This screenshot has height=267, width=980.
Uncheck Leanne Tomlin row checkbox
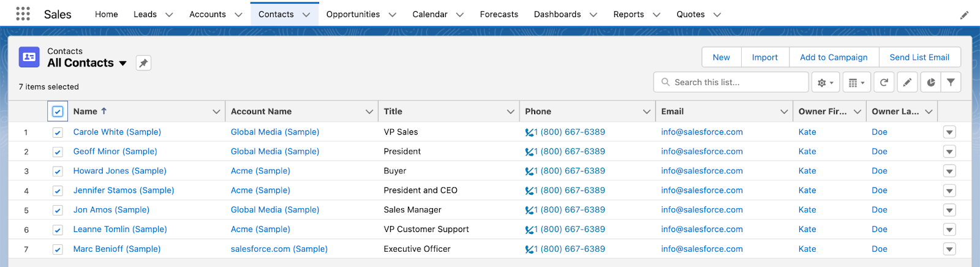point(58,230)
